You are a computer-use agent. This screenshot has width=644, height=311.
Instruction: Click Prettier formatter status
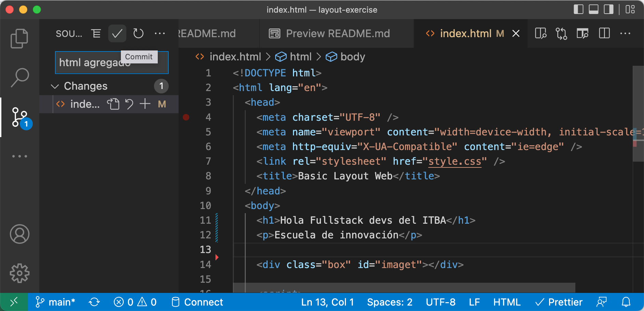tap(559, 302)
